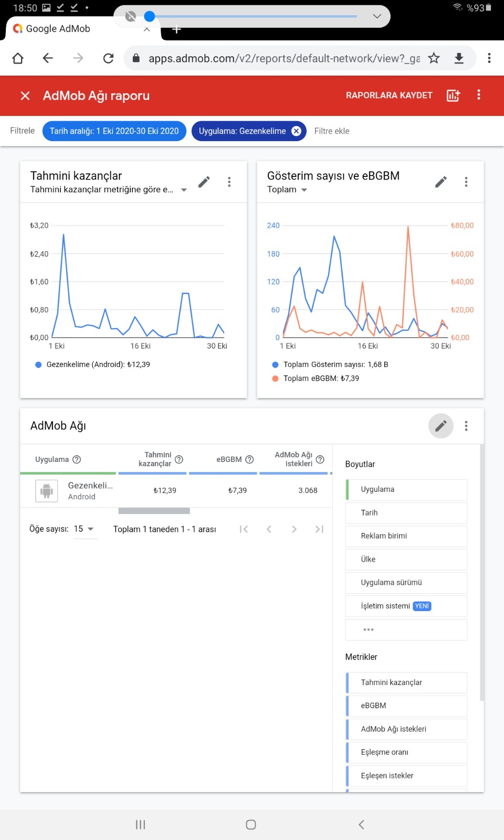This screenshot has width=504, height=840.
Task: Open AdMob Ağı table three-dot menu
Action: tap(466, 426)
